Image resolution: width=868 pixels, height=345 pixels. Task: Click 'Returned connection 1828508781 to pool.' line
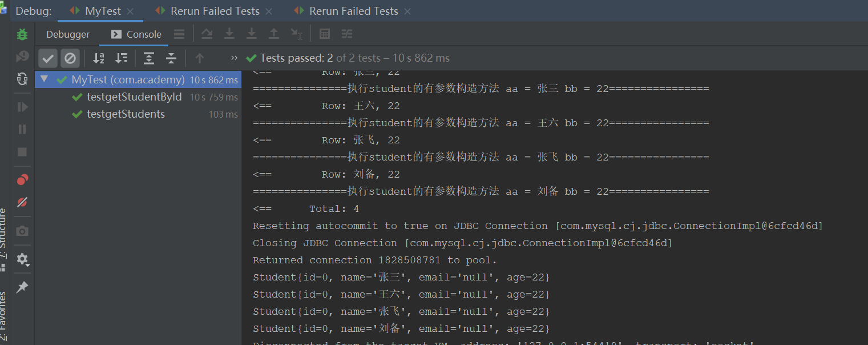[375, 260]
